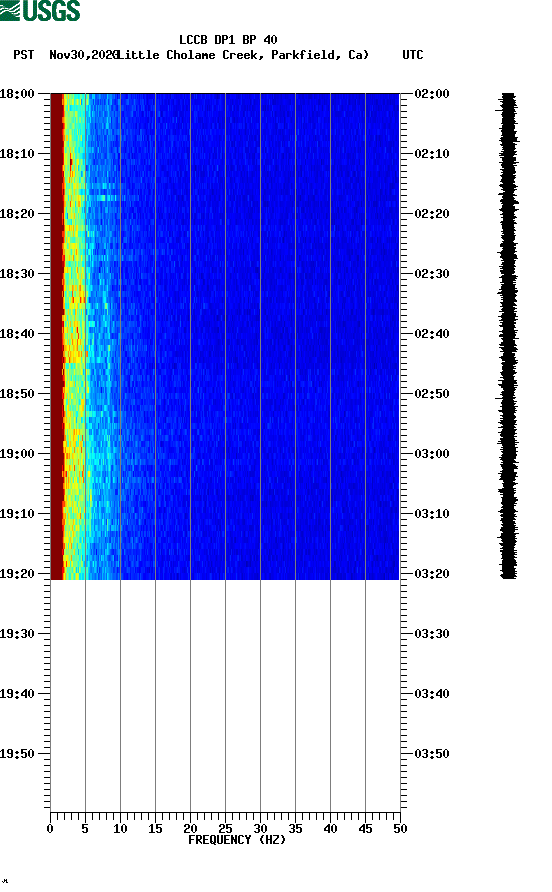Click the 'PST' timezone label
552x892 pixels.
tap(24, 55)
